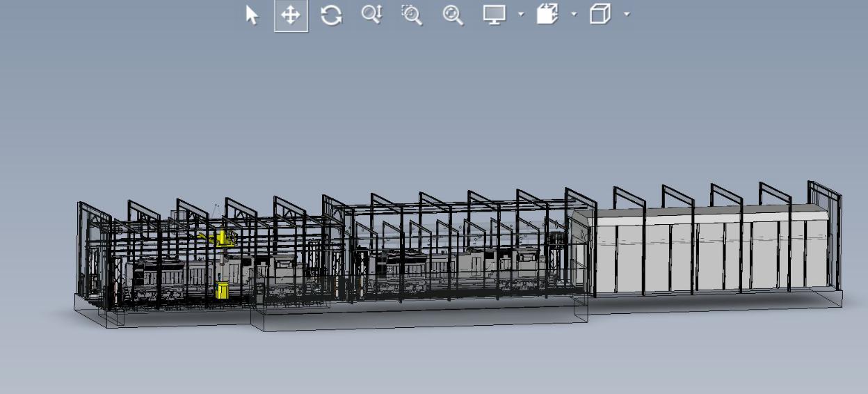Activate the Select arrow tool
Viewport: 868px width, 394px height.
pos(252,15)
